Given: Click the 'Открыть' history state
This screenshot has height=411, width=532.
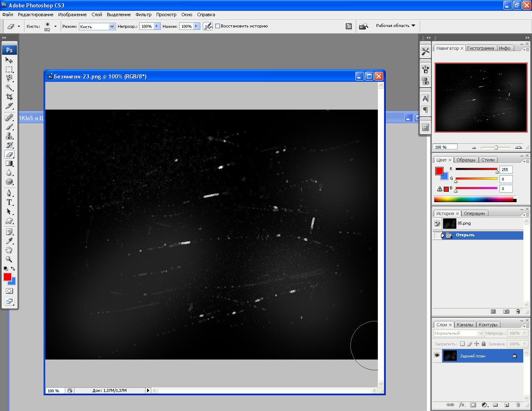Looking at the screenshot, I should [x=465, y=235].
